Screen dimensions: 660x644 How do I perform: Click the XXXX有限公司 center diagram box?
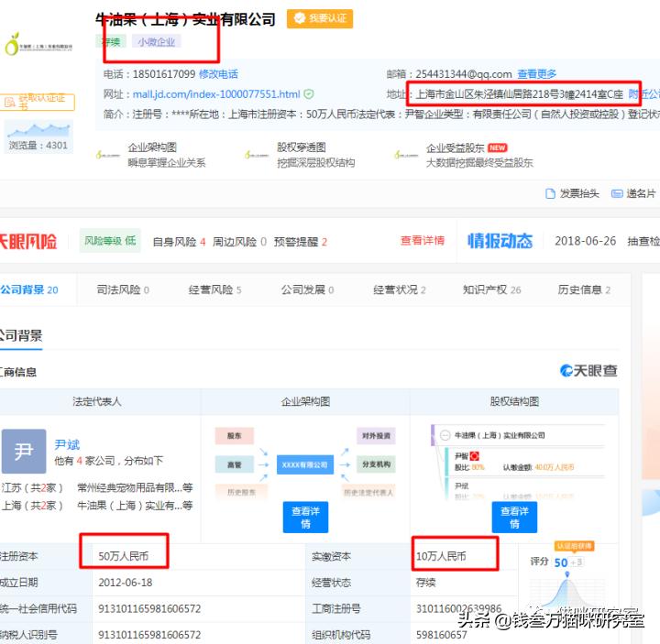coord(305,464)
